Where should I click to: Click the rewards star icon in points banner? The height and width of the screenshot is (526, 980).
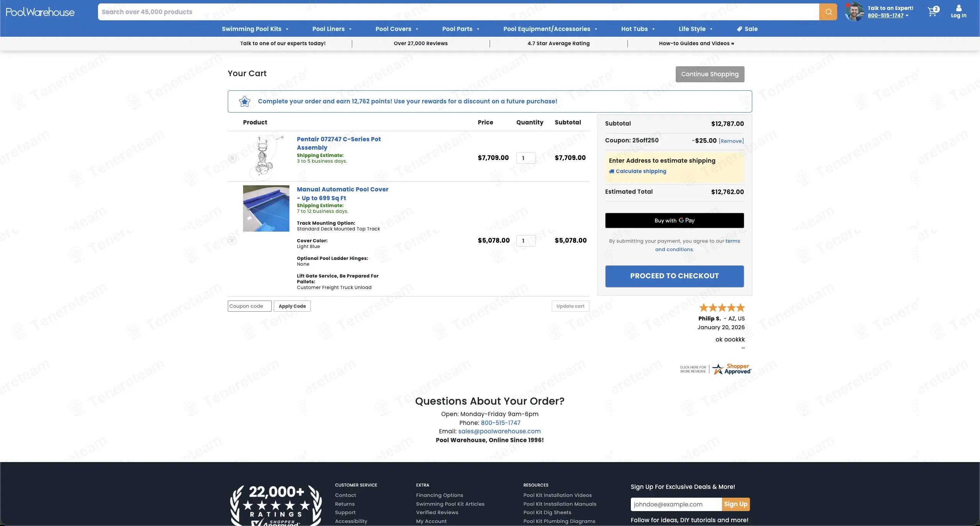245,101
